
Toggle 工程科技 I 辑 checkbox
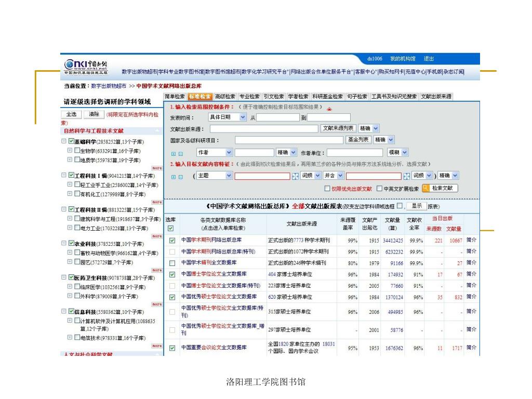point(71,175)
